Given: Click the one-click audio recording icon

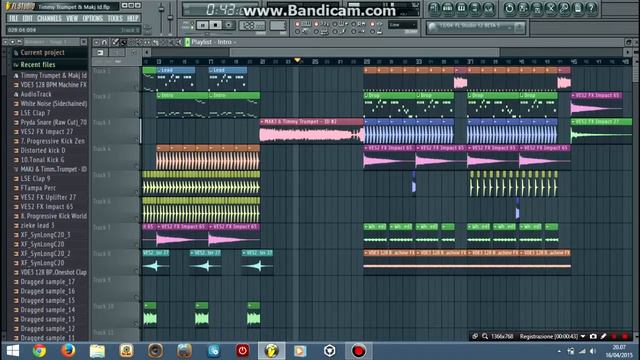Looking at the screenshot, I should tap(564, 9).
